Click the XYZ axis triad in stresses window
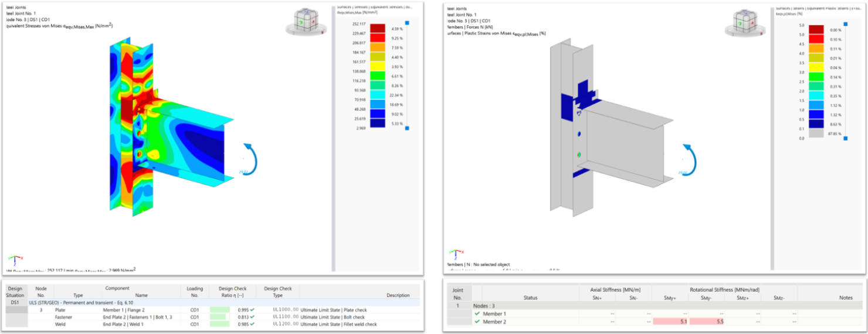The height and width of the screenshot is (334, 868). [x=15, y=259]
